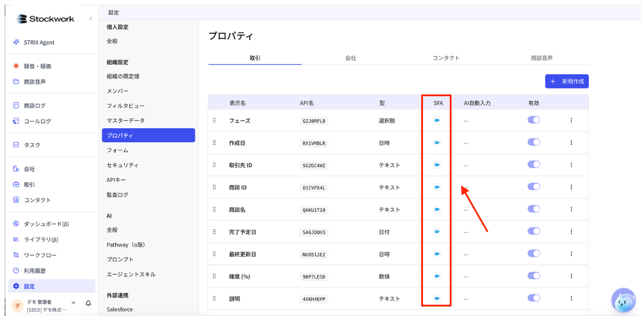The width and height of the screenshot is (644, 316).
Task: Open the more menu for フェーズ row
Action: pyautogui.click(x=571, y=120)
